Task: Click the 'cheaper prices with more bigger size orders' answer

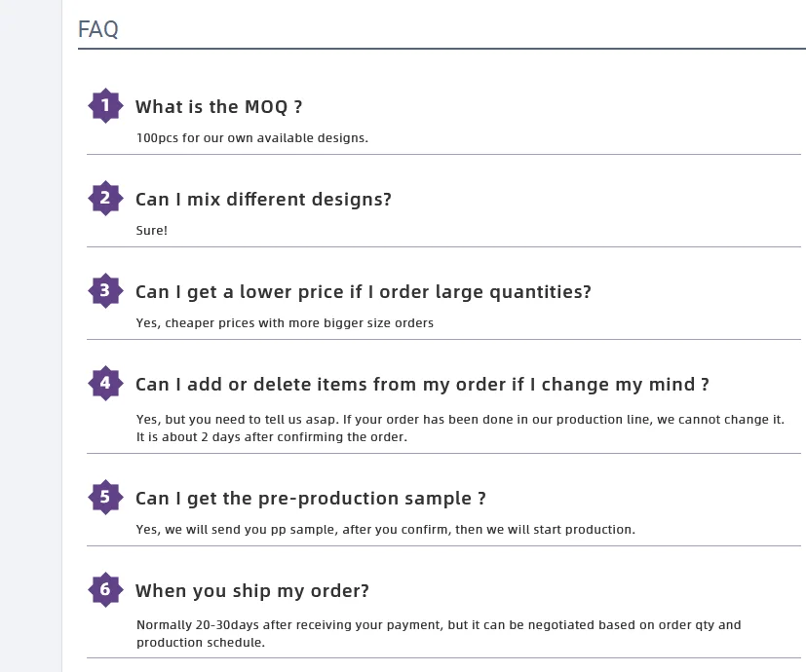Action: [285, 323]
